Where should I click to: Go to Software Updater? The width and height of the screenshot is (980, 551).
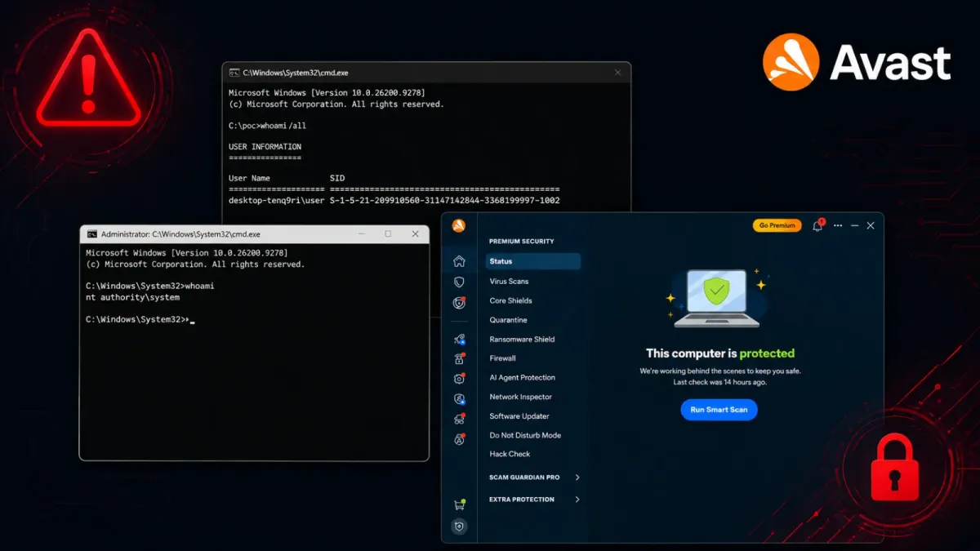519,416
